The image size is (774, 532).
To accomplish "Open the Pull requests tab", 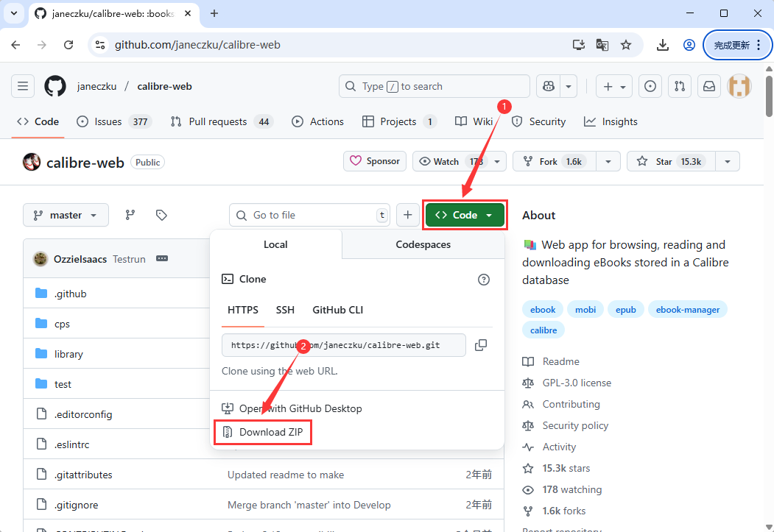I will pyautogui.click(x=222, y=121).
